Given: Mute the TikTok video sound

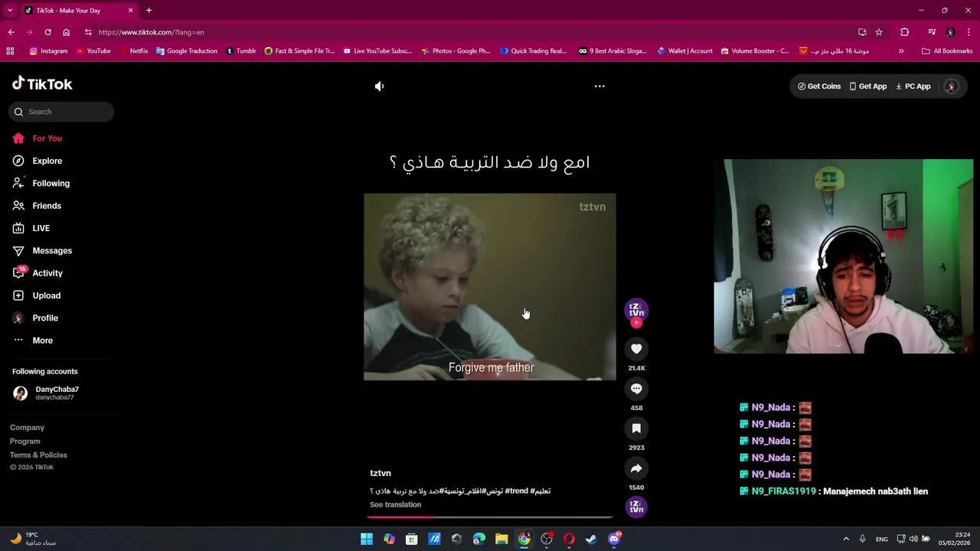Looking at the screenshot, I should click(379, 86).
